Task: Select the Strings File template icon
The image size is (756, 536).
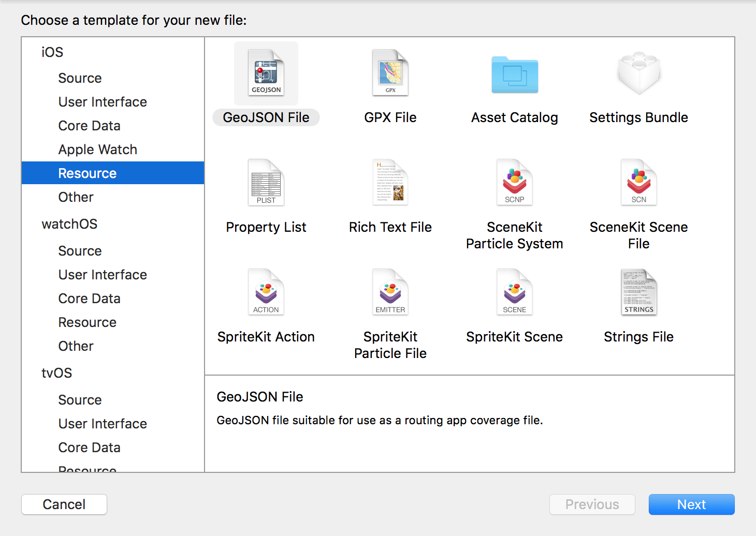Action: [638, 292]
